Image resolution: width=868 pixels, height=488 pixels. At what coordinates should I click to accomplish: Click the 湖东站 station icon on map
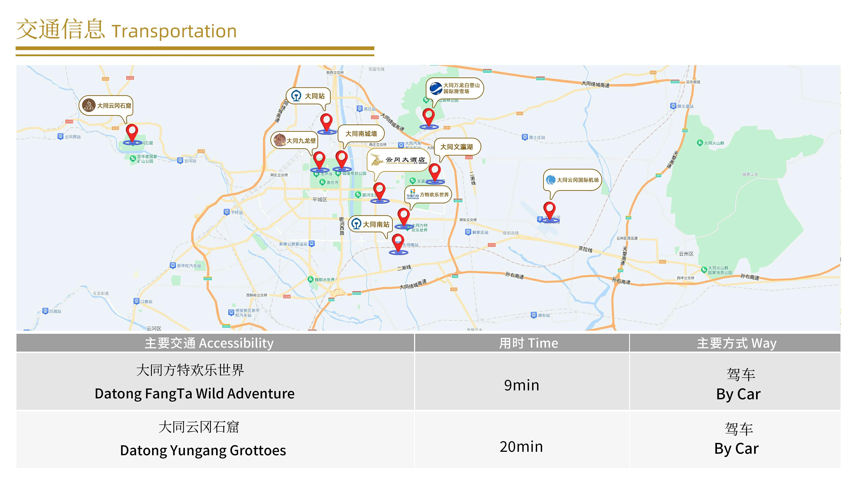(x=533, y=315)
